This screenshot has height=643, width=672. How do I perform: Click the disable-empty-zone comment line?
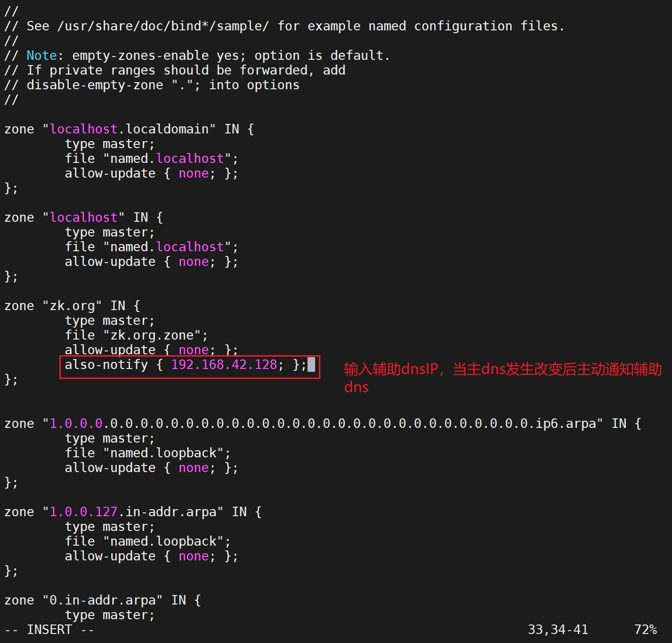pyautogui.click(x=152, y=85)
